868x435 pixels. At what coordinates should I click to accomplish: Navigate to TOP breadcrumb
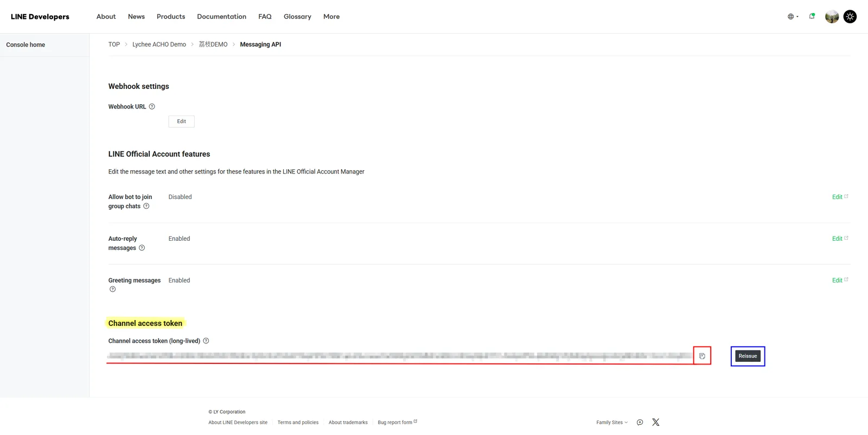coord(114,44)
